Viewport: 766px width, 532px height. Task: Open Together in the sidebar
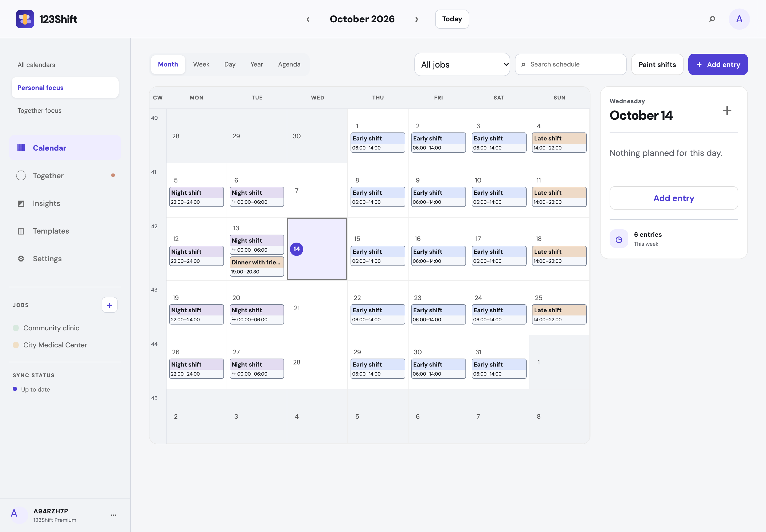pyautogui.click(x=65, y=175)
